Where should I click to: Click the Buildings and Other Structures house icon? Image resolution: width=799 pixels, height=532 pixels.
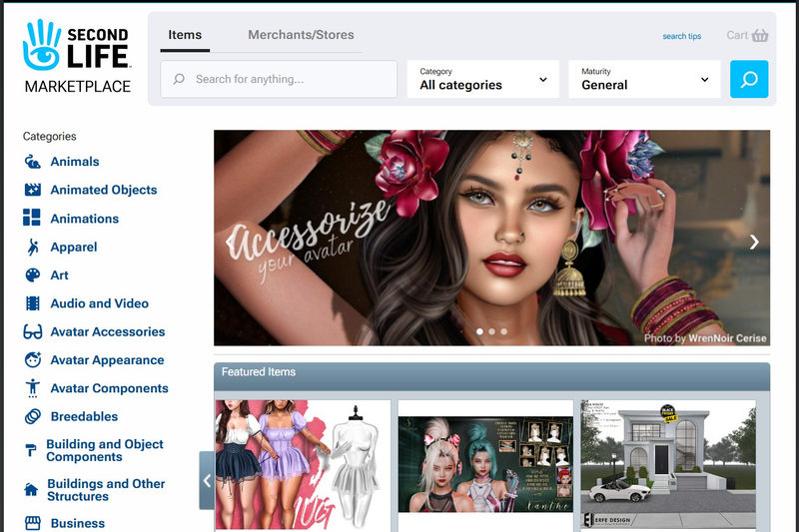[31, 490]
